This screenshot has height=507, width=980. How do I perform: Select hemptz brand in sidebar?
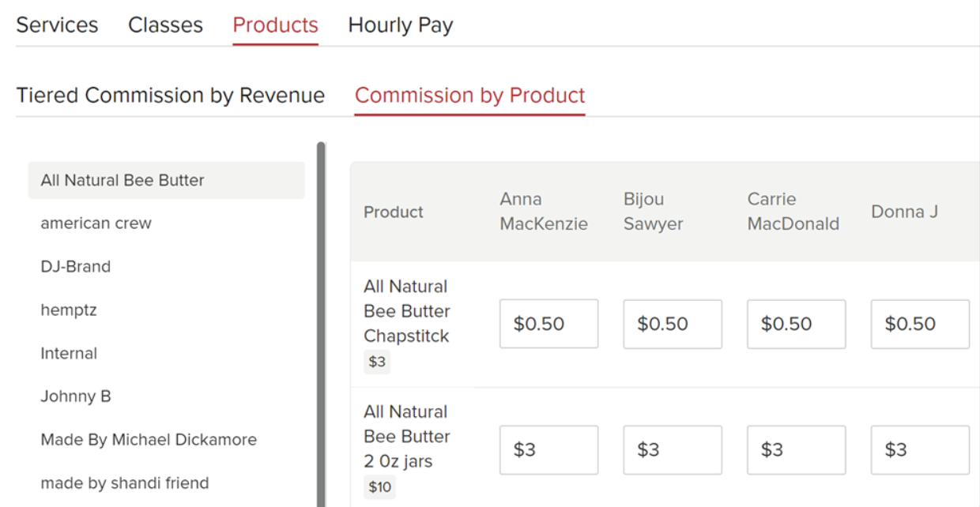[69, 310]
